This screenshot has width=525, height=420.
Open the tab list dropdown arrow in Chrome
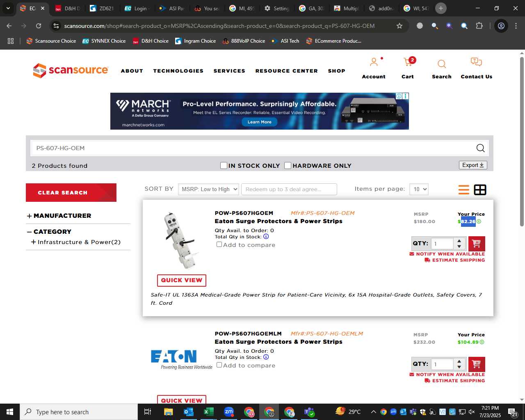pyautogui.click(x=8, y=8)
